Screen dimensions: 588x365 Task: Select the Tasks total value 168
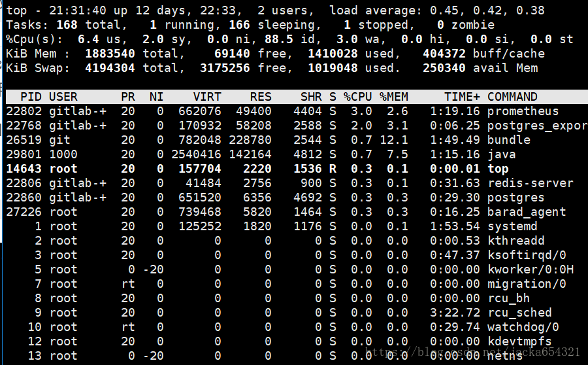pyautogui.click(x=67, y=25)
